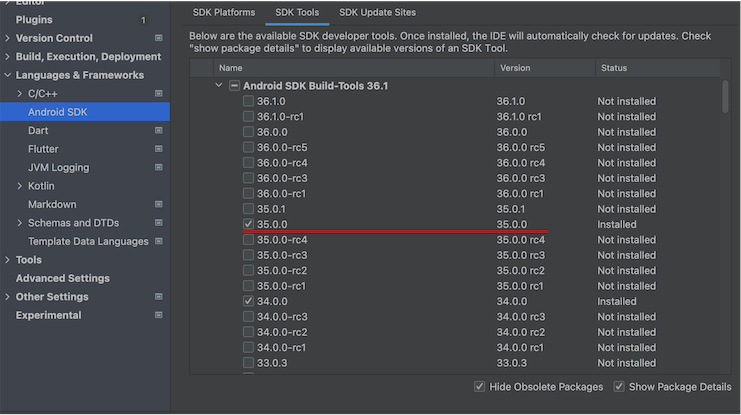Screen dimensions: 741x415
Task: Check the 36.1.0 build-tools checkbox
Action: pos(248,101)
